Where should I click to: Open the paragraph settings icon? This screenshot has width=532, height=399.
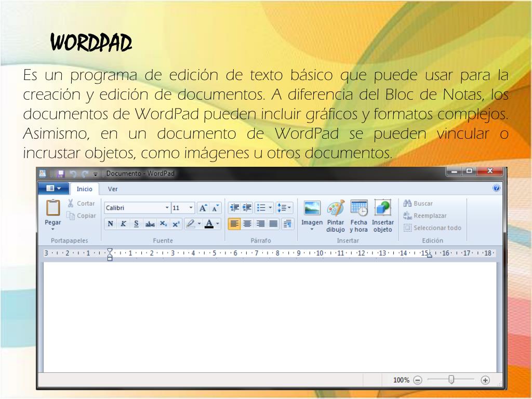coord(287,223)
